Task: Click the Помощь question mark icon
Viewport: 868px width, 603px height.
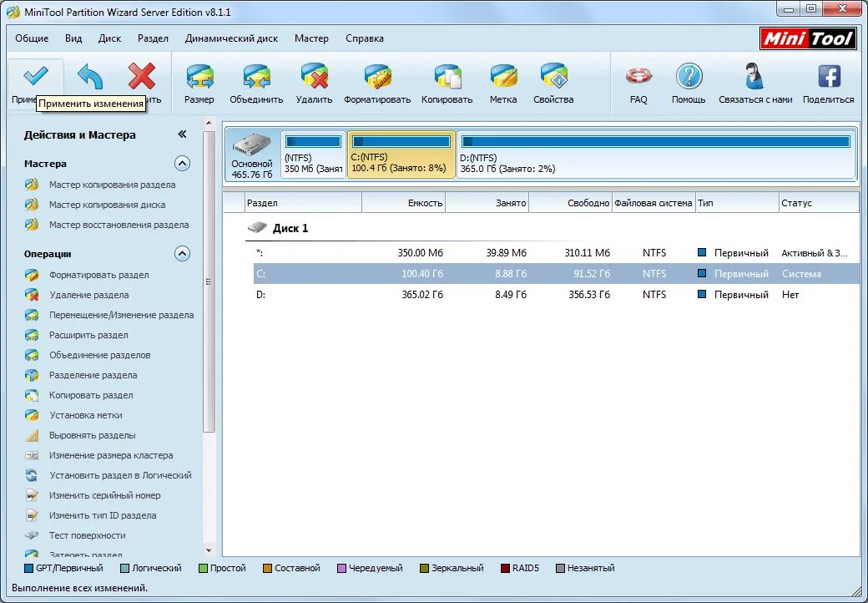Action: (689, 76)
